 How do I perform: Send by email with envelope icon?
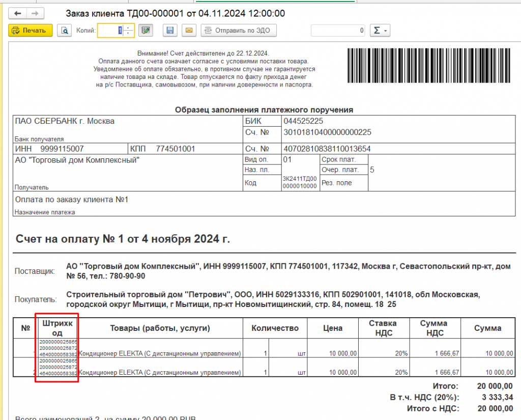coord(189,30)
